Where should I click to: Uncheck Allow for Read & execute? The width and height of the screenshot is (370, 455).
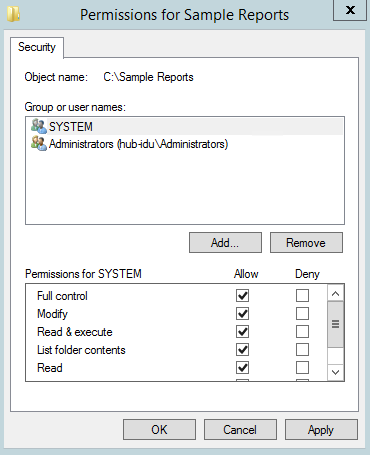pyautogui.click(x=242, y=332)
